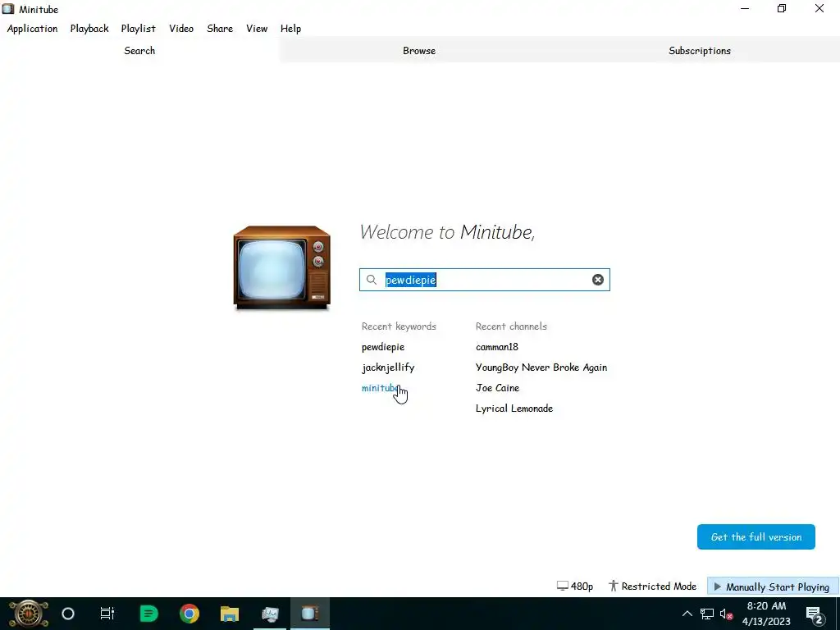Toggle Manually Start Playing
The height and width of the screenshot is (630, 840).
(772, 587)
